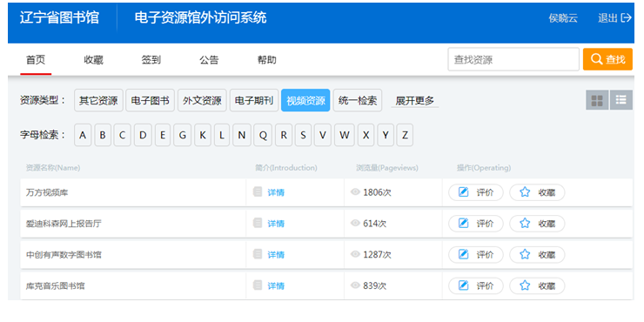Viewport: 644px width, 322px height.
Task: Click document icon in 万方视频库 row
Action: [258, 191]
